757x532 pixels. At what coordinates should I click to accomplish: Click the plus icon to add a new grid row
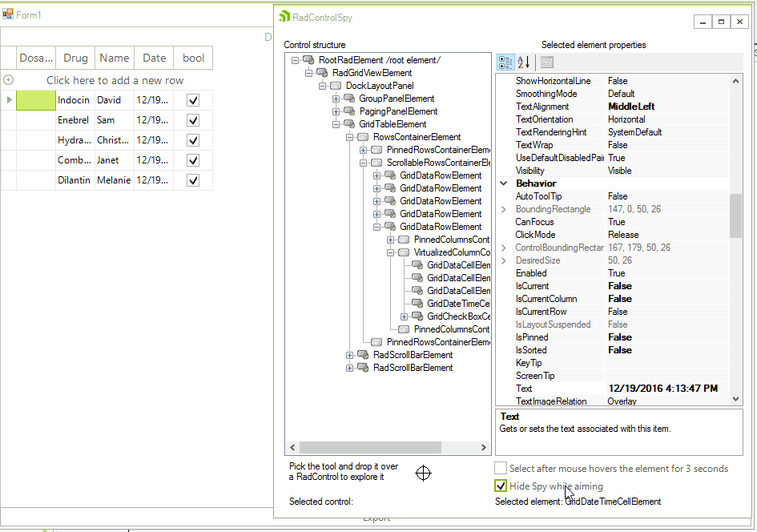[7, 80]
